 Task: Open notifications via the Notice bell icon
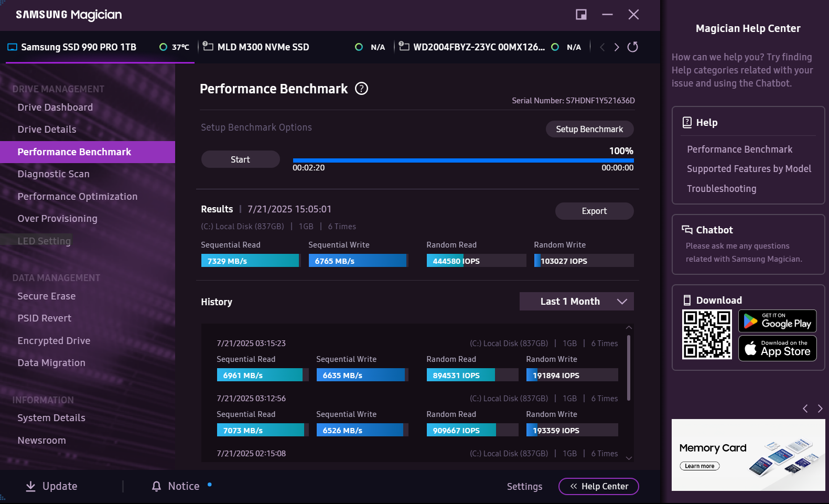pos(156,487)
